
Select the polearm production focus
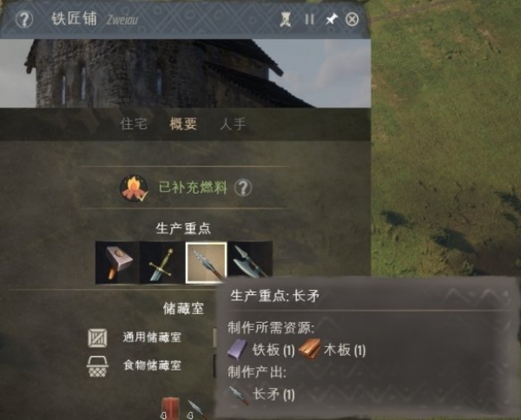[250, 260]
